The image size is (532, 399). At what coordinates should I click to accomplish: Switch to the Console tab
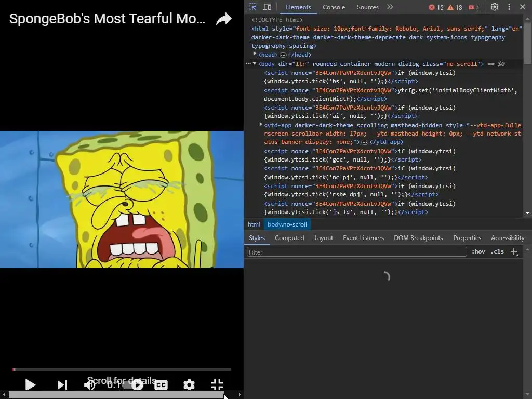pyautogui.click(x=334, y=7)
